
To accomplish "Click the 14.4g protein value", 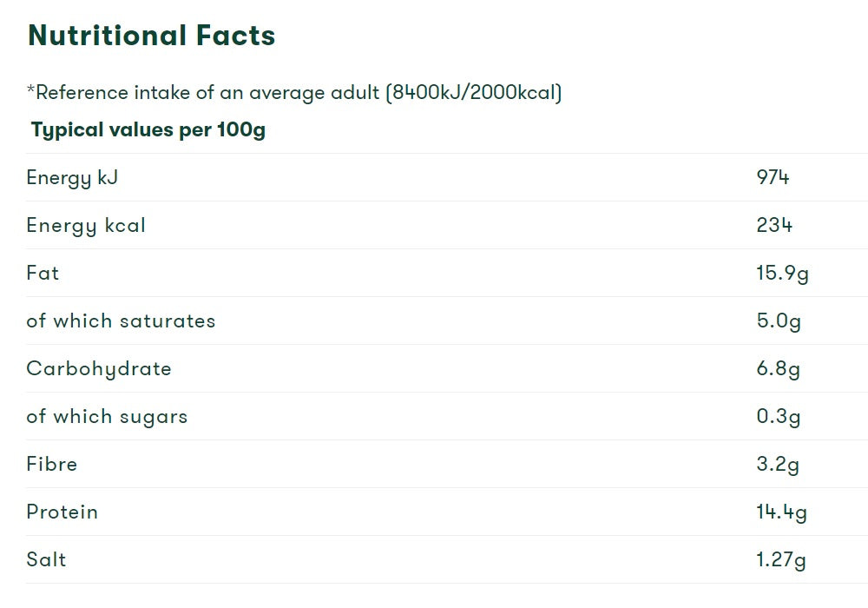I will click(x=782, y=512).
